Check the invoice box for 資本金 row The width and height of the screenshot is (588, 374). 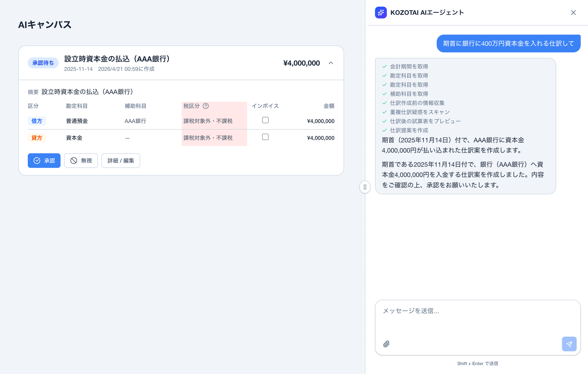click(265, 137)
